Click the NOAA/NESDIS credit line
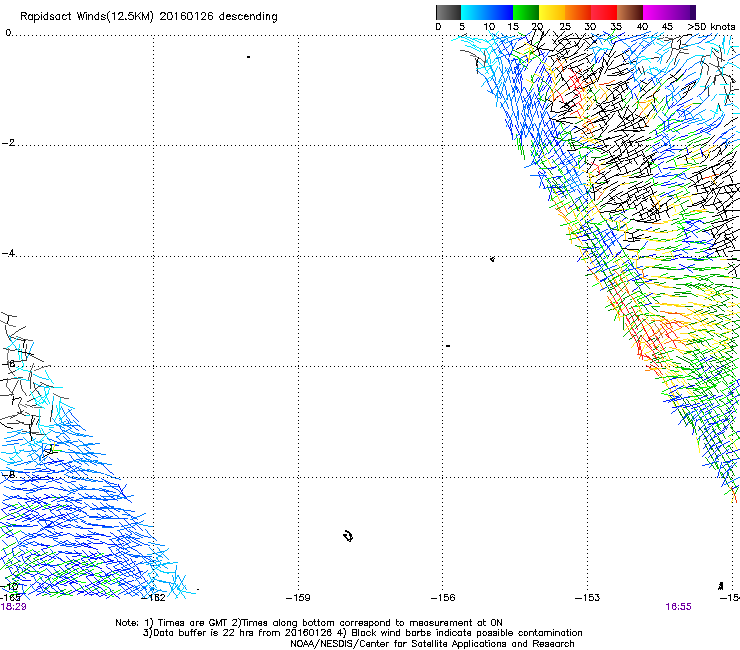 coord(432,644)
